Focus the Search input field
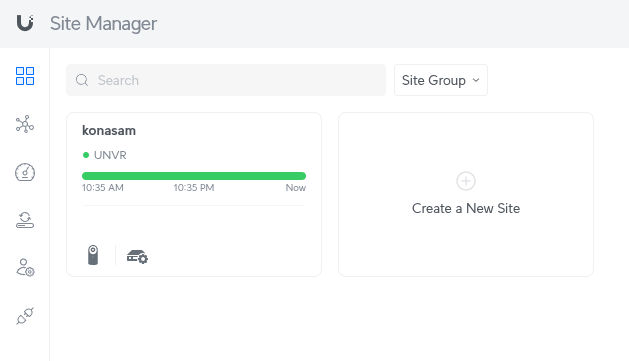This screenshot has height=361, width=629. point(226,80)
